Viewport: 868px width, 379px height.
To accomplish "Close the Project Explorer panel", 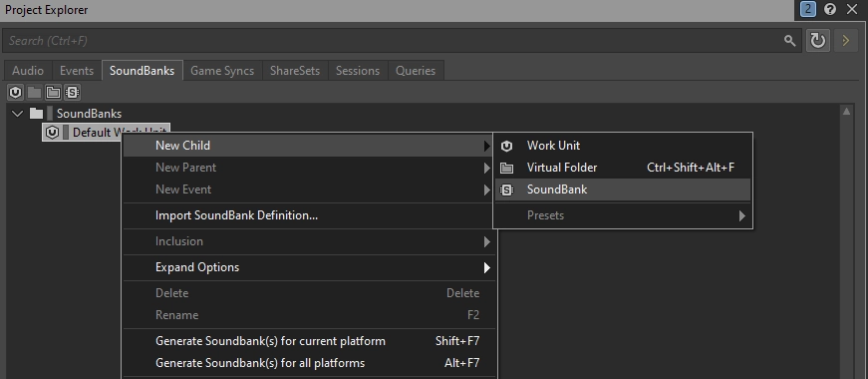I will (x=851, y=9).
